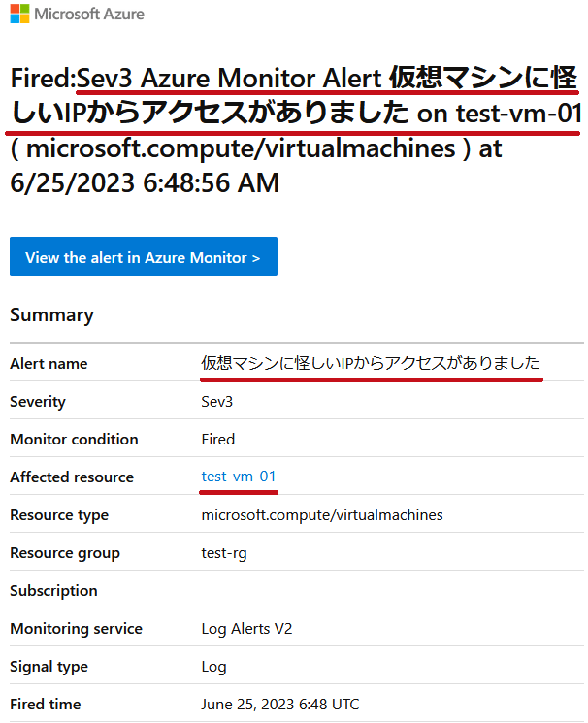This screenshot has width=588, height=723.
Task: Click the Microsoft Azure header text
Action: (x=89, y=14)
